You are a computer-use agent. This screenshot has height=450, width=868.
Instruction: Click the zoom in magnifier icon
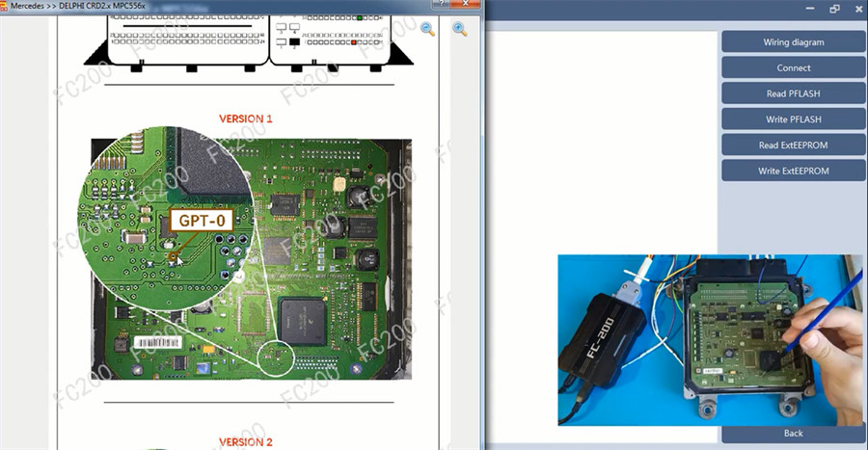point(459,29)
